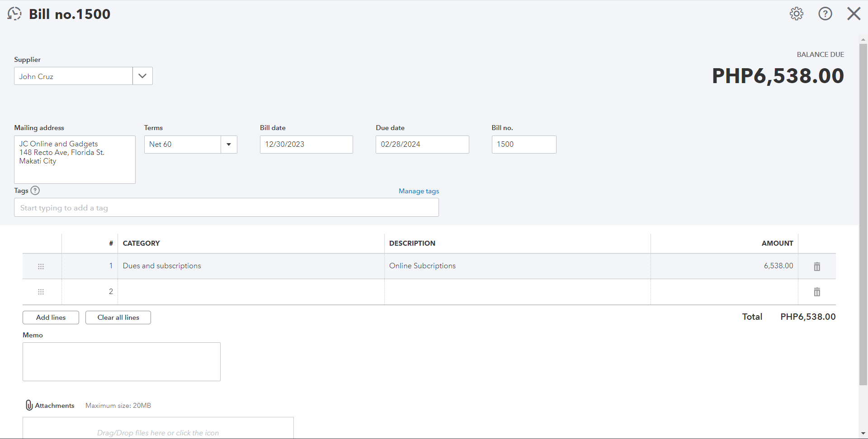The image size is (868, 439).
Task: Click the 6,538.00 amount cell
Action: coord(724,266)
